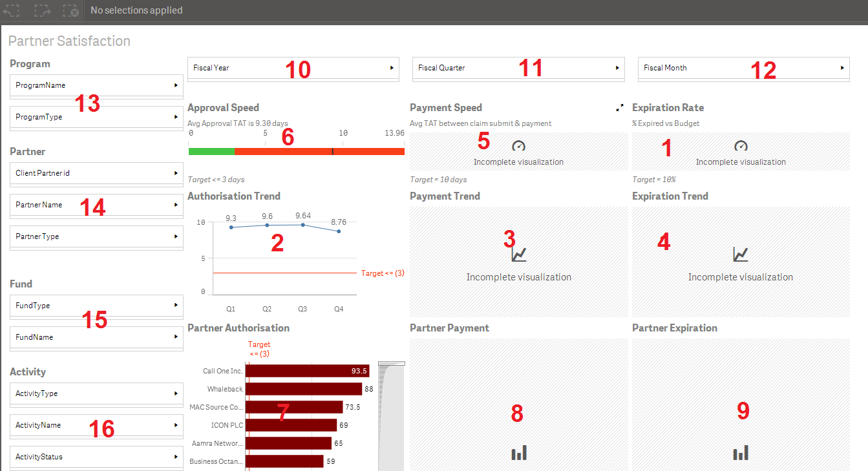Click the Q2 axis label in Authorisation Trend
The height and width of the screenshot is (471, 868).
pyautogui.click(x=267, y=309)
